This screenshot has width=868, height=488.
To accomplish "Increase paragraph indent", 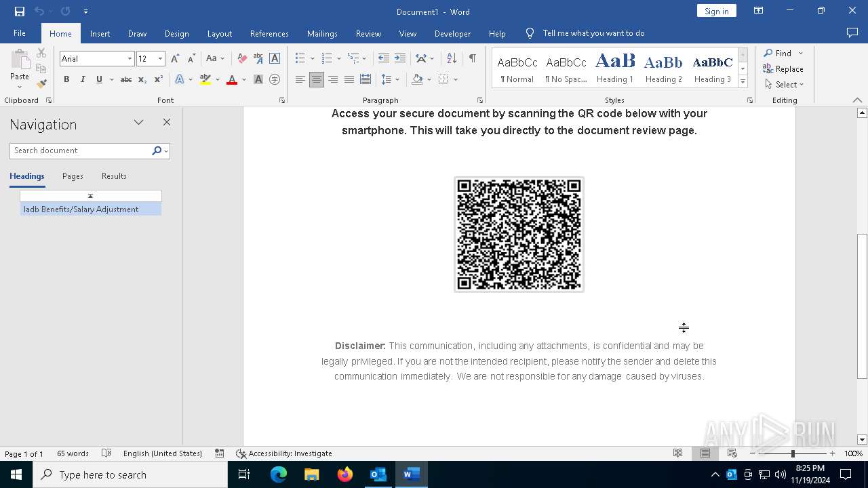I will click(x=400, y=59).
